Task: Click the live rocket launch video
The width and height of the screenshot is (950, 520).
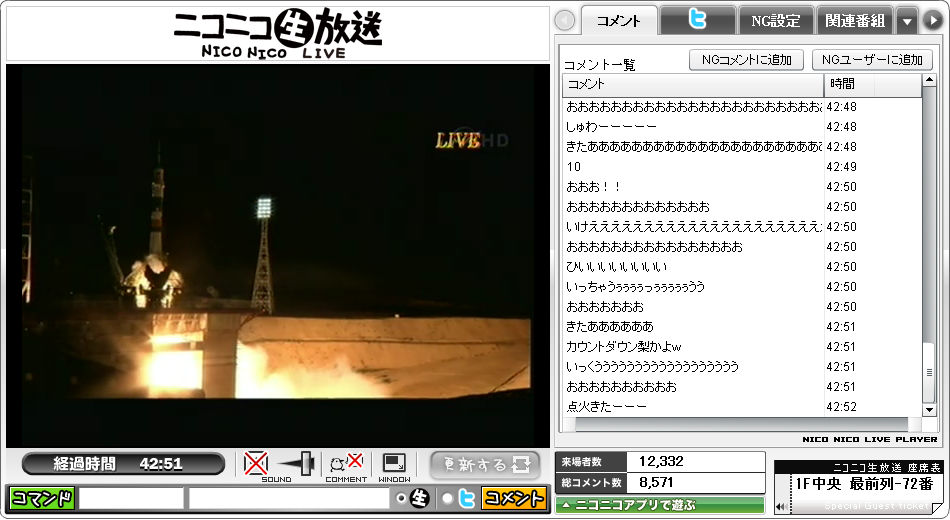Action: pyautogui.click(x=277, y=256)
